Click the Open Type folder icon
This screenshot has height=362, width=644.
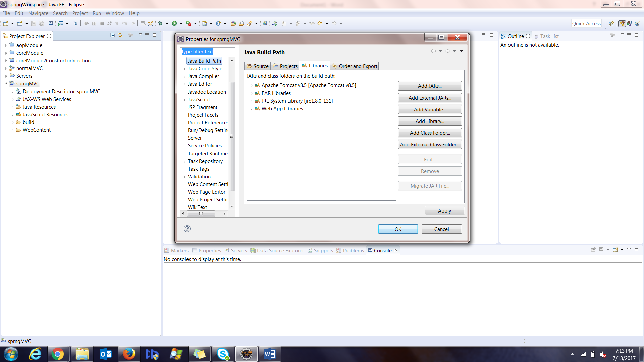[x=234, y=23]
